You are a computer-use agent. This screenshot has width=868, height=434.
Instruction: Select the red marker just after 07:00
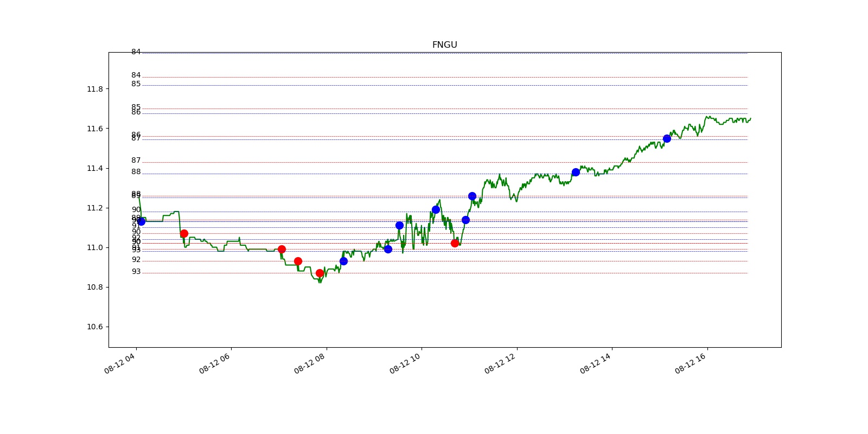click(x=282, y=249)
